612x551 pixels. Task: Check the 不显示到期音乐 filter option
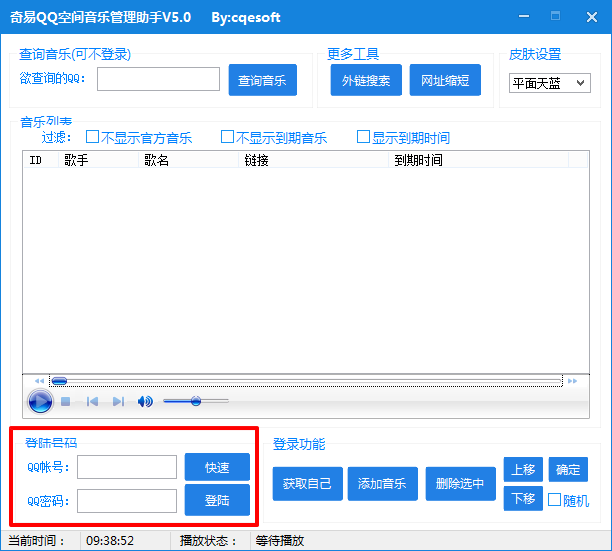coord(227,137)
